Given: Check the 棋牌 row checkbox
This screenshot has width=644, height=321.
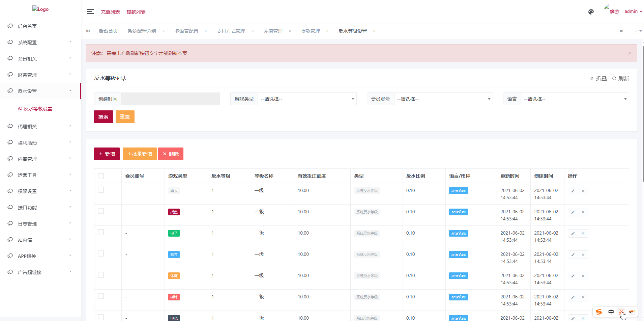Looking at the screenshot, I should [101, 296].
